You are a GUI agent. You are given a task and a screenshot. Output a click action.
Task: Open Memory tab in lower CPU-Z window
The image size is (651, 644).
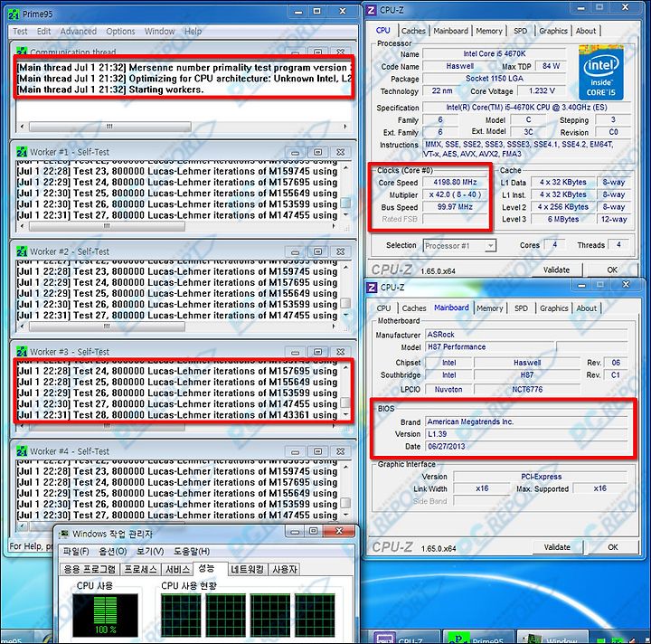point(489,308)
